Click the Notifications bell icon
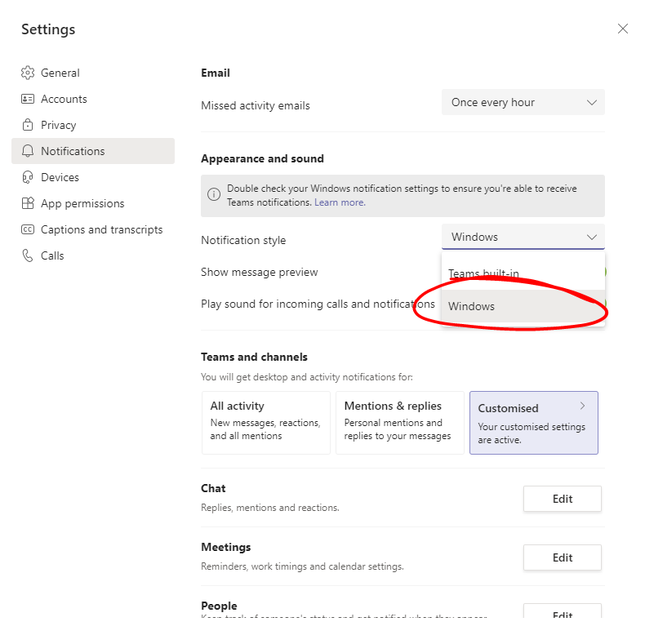 coord(28,151)
